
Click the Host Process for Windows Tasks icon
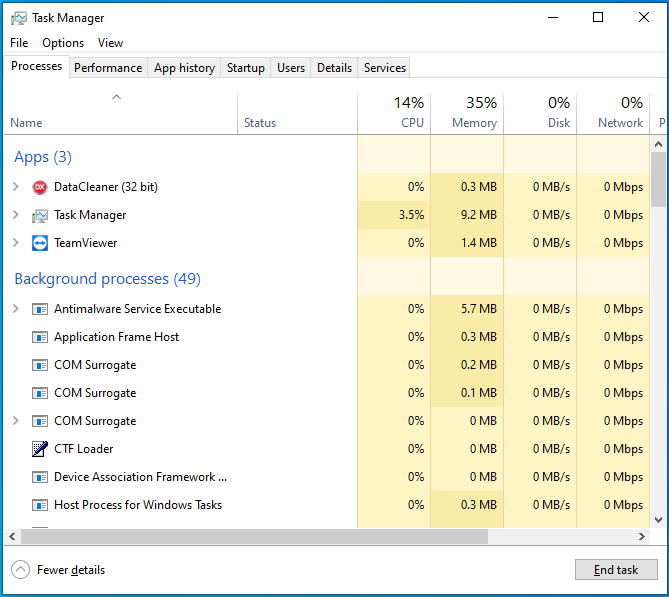(40, 505)
